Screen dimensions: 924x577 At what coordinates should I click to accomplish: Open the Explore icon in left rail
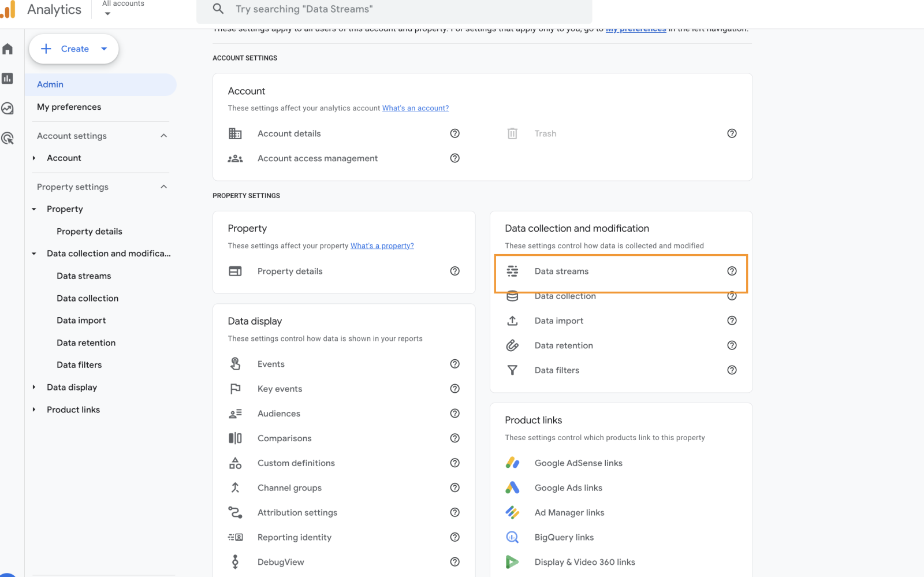click(8, 108)
